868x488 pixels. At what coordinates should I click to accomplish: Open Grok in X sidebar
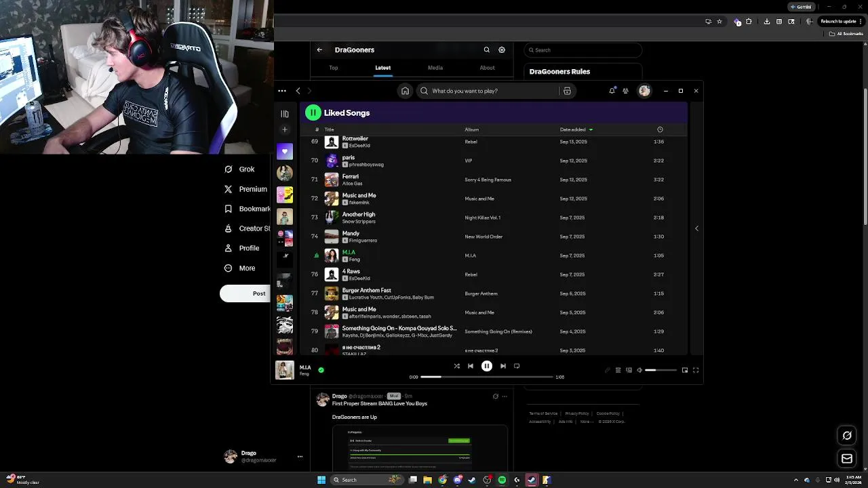tap(239, 169)
